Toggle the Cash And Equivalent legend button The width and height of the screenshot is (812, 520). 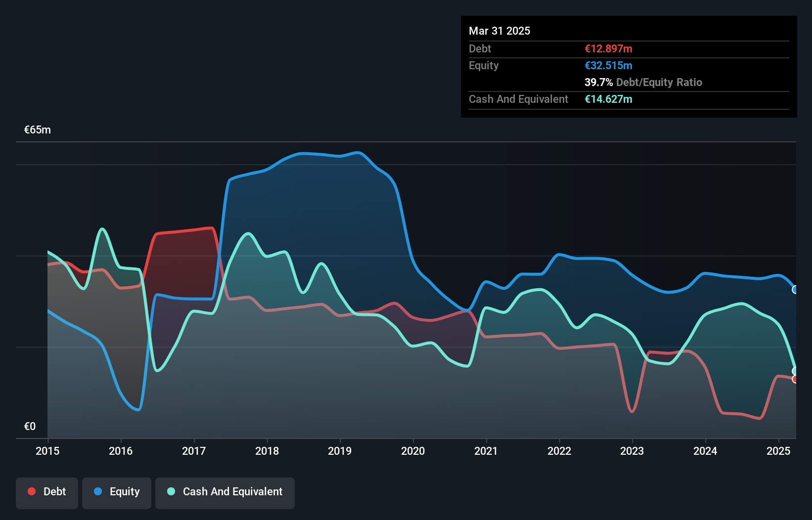tap(225, 492)
